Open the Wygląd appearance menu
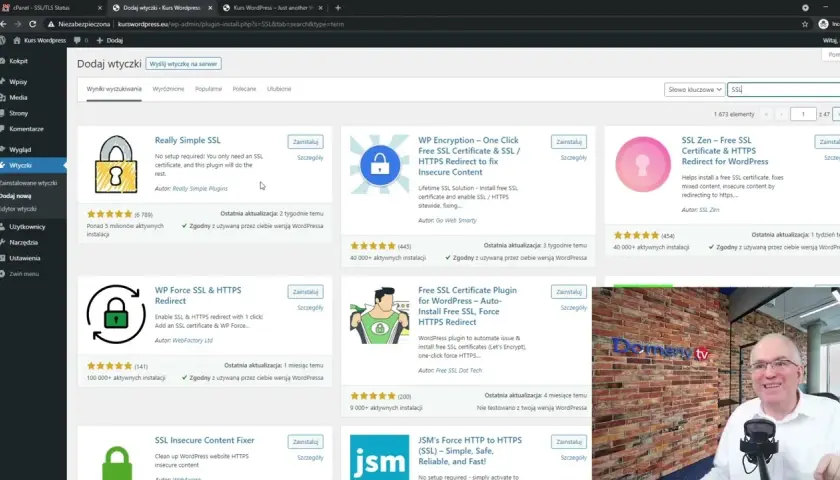The height and width of the screenshot is (480, 840). [x=20, y=149]
